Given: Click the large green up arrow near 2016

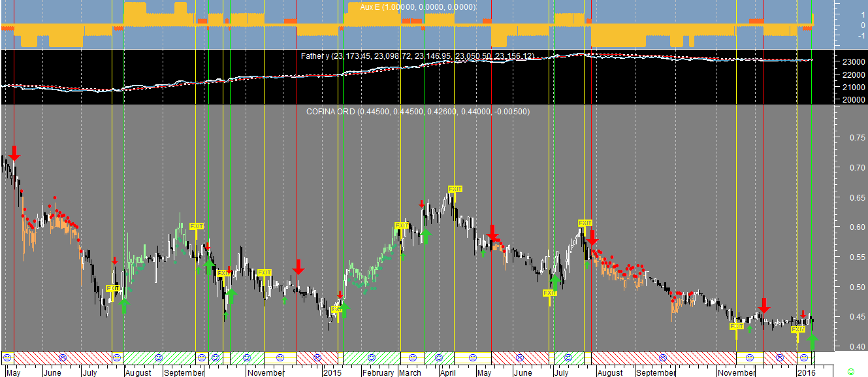Looking at the screenshot, I should (812, 339).
